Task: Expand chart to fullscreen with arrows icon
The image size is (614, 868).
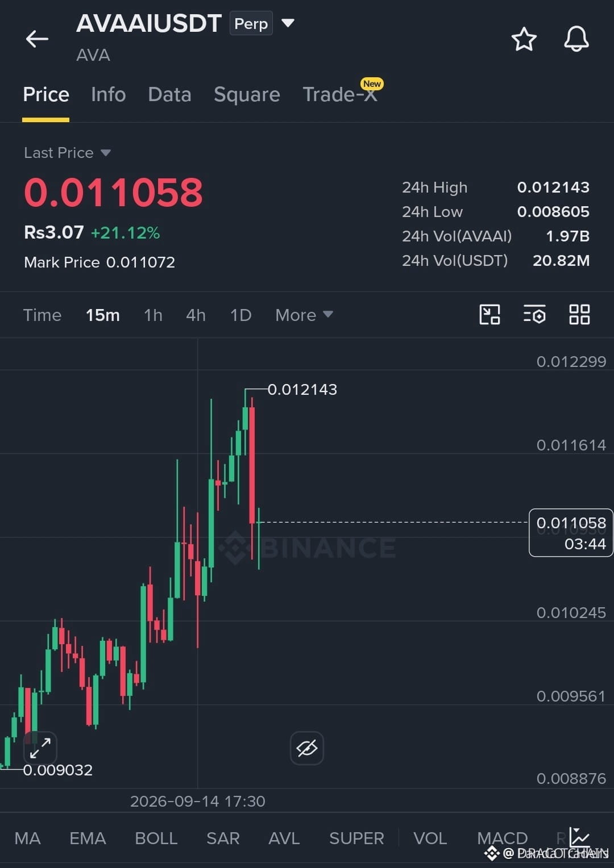Action: coord(40,748)
